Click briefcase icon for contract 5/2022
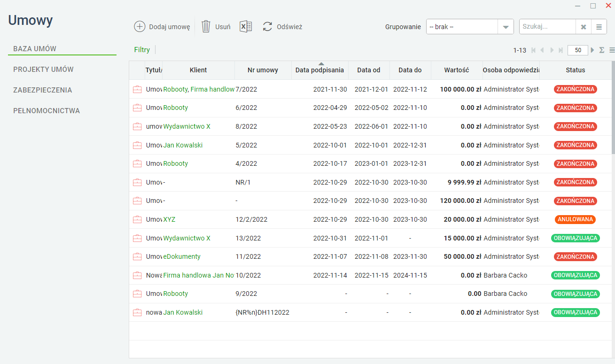Screen dimensions: 615x364 (137, 145)
